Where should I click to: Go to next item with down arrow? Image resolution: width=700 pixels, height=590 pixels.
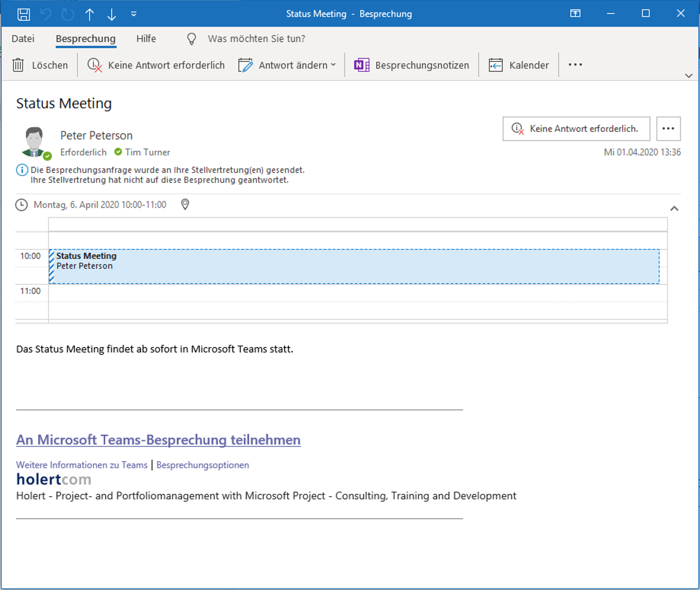(112, 14)
